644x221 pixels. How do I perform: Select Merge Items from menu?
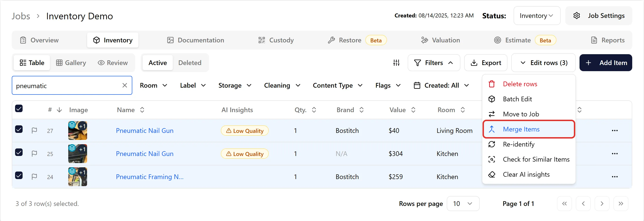[x=529, y=129]
